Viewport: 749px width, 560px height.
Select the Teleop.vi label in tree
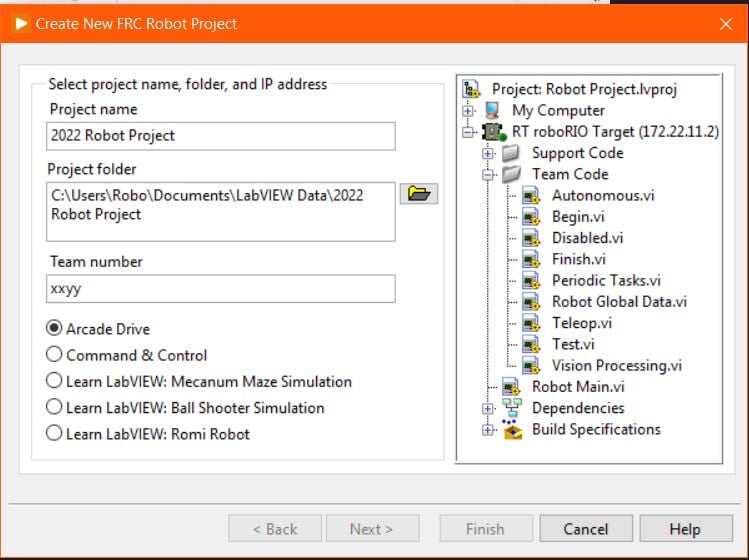click(x=582, y=323)
